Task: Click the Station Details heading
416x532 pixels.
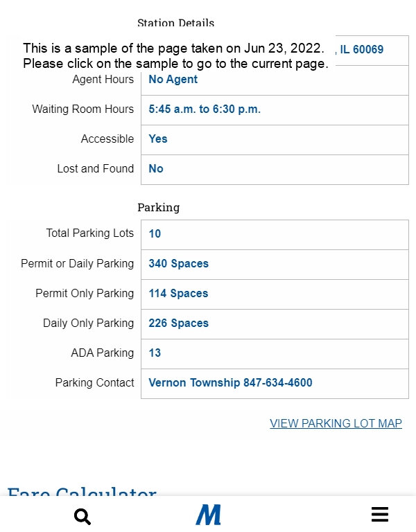Action: pos(175,23)
